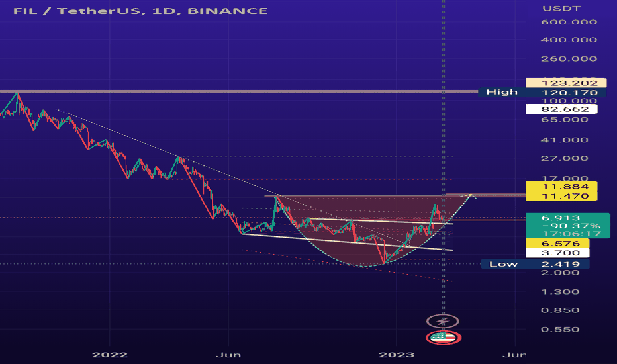Select the 11.470 yellow price label
This screenshot has width=617, height=364.
[x=561, y=196]
